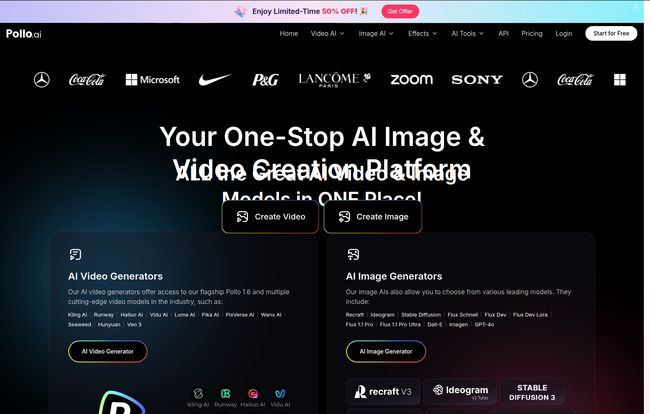Click the Zoom logo

pos(412,80)
